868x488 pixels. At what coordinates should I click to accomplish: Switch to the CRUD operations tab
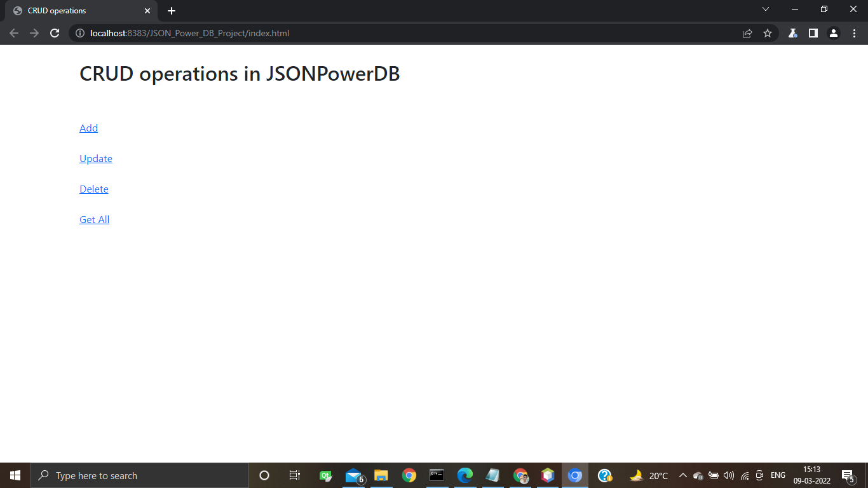point(76,11)
